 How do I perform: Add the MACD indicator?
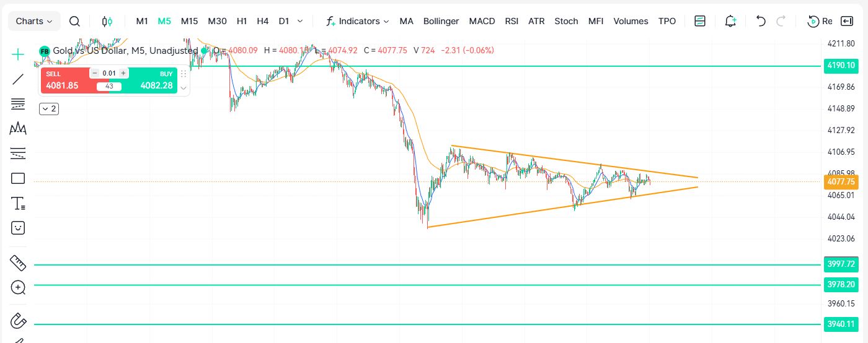(x=482, y=21)
